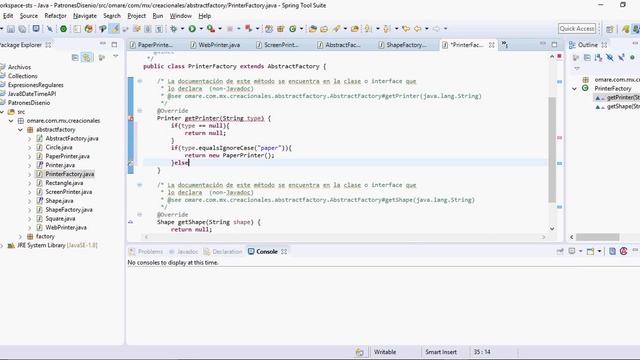Show the hidden editor tabs list
Image resolution: width=640 pixels, height=360 pixels.
[505, 44]
